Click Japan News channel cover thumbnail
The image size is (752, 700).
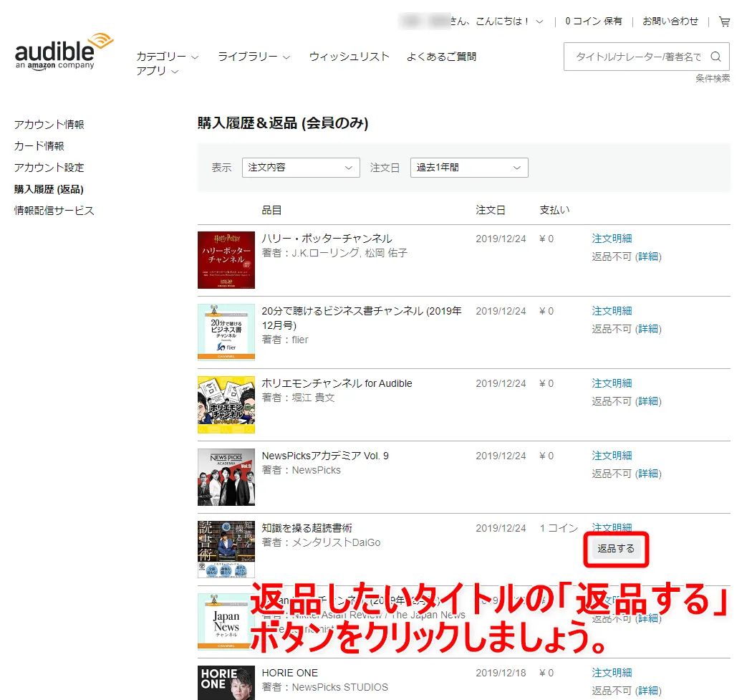click(224, 622)
